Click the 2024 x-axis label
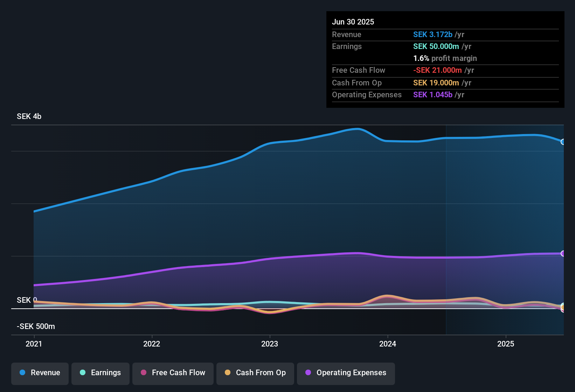This screenshot has width=575, height=392. click(x=388, y=344)
